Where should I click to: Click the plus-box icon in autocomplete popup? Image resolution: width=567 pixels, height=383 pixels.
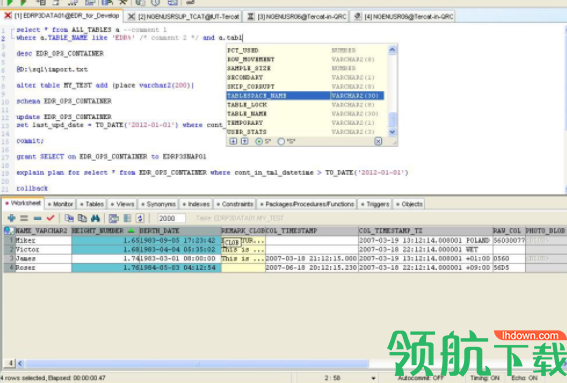(x=233, y=141)
